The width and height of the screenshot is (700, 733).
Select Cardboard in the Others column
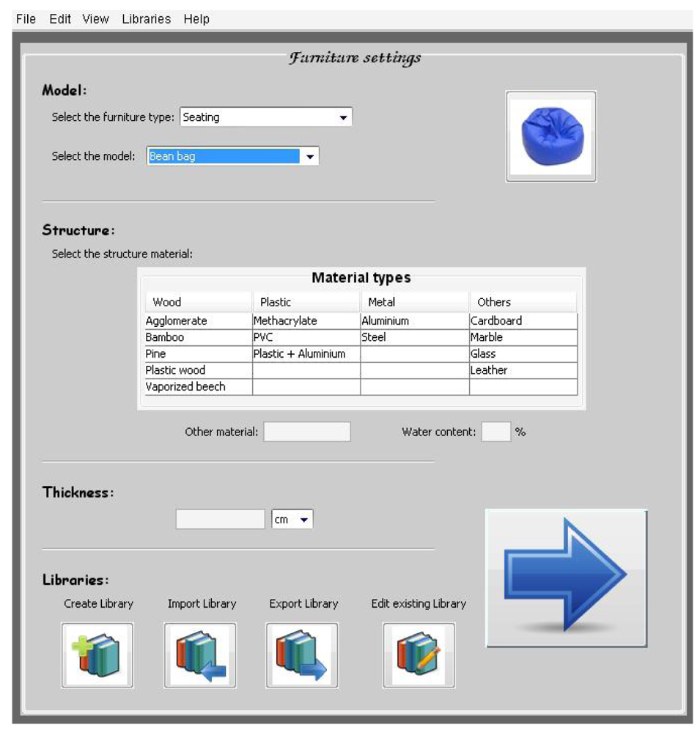523,321
